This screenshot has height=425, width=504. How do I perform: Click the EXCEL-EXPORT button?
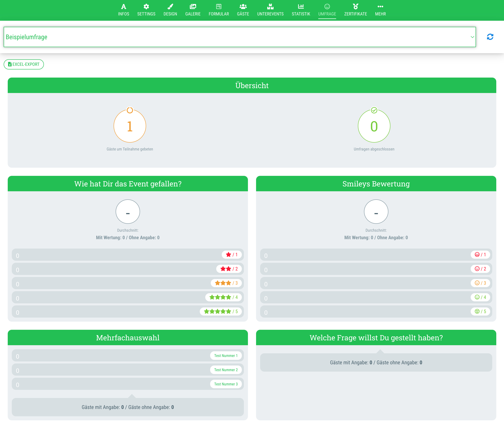24,64
